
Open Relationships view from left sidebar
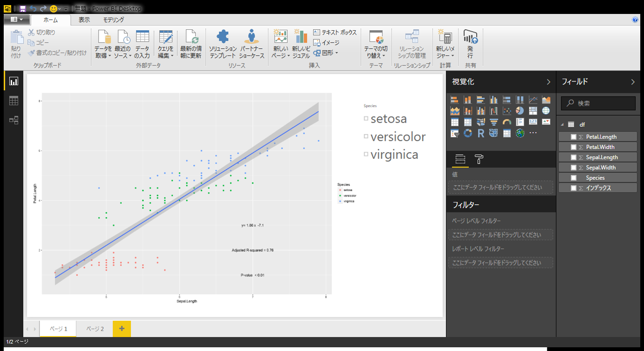tap(13, 120)
